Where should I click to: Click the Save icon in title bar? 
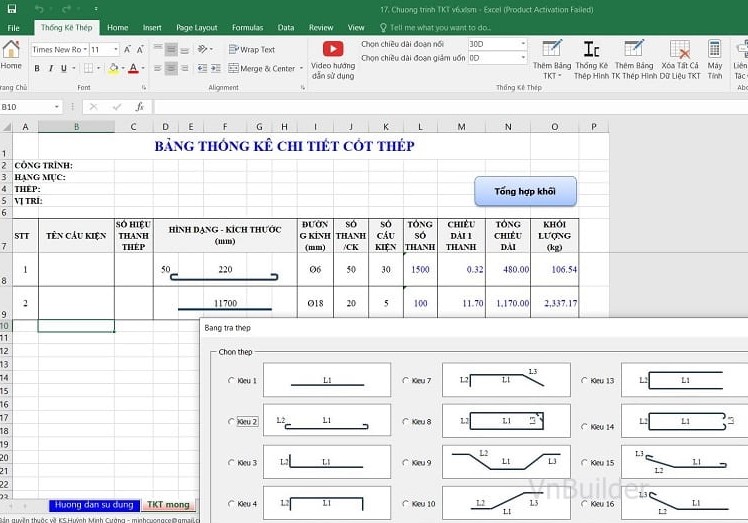11,9
